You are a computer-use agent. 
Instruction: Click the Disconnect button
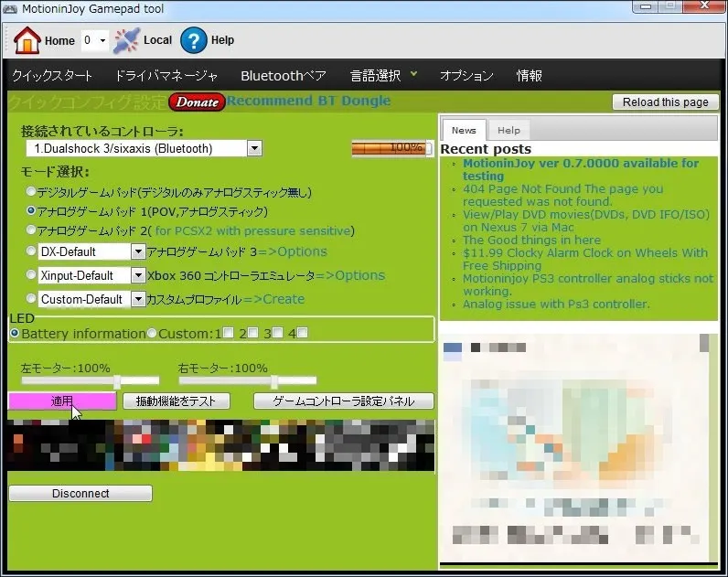(x=80, y=494)
